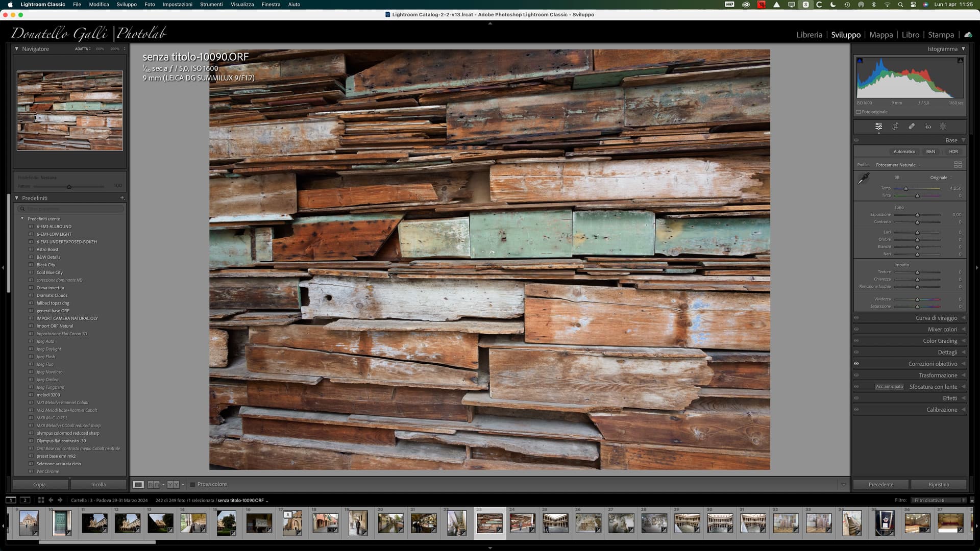The width and height of the screenshot is (980, 551).
Task: Enable the Prova colore checkbox
Action: pos(192,484)
